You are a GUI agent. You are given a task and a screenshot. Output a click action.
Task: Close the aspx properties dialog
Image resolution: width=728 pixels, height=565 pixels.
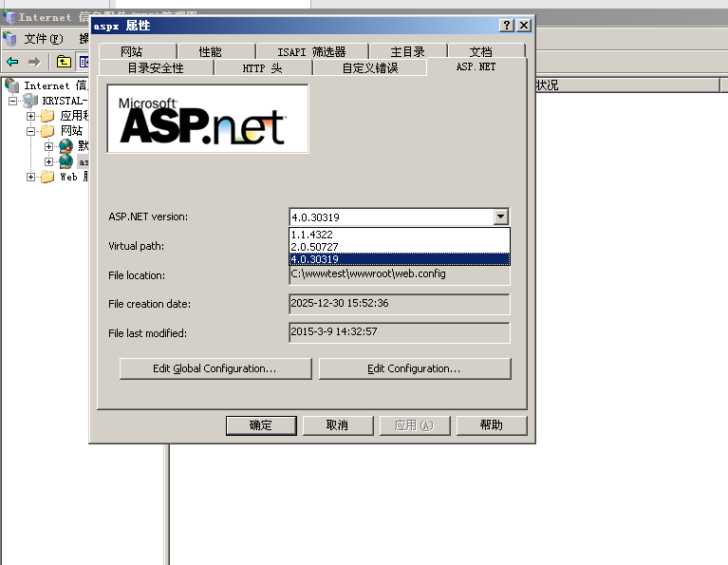click(524, 25)
